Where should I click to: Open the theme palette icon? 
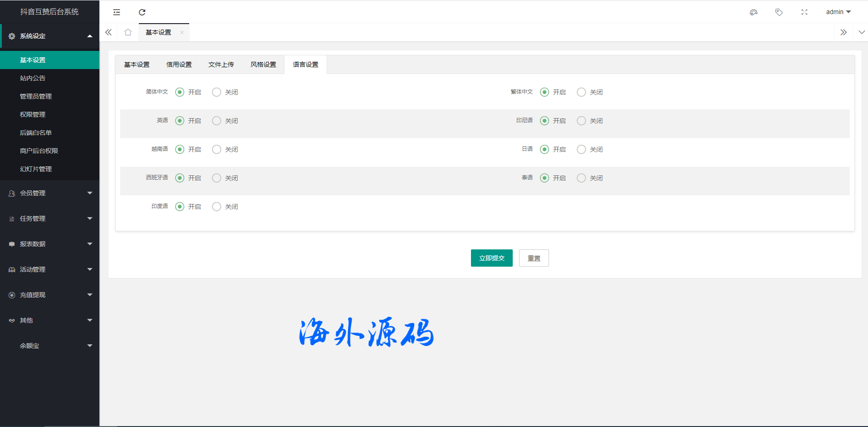pyautogui.click(x=754, y=12)
